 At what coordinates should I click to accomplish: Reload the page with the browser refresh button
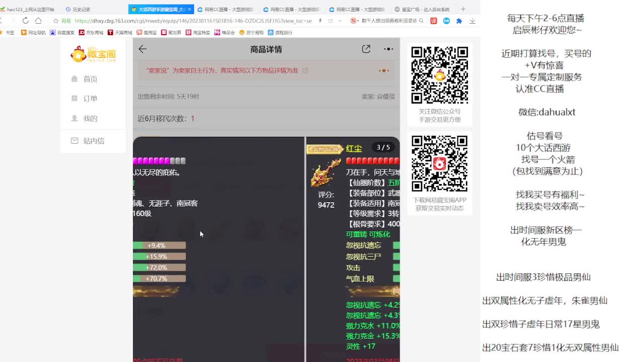pyautogui.click(x=25, y=21)
